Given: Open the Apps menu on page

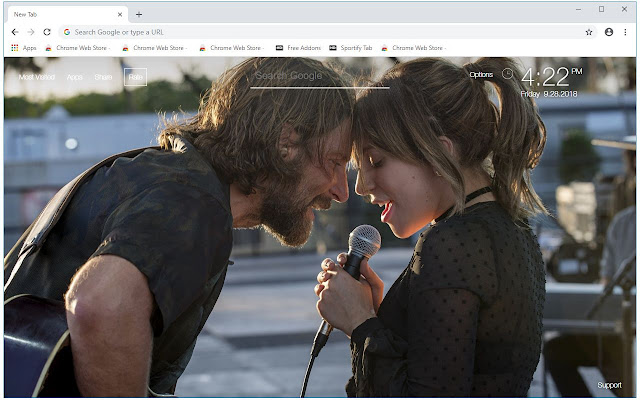Looking at the screenshot, I should tap(75, 77).
